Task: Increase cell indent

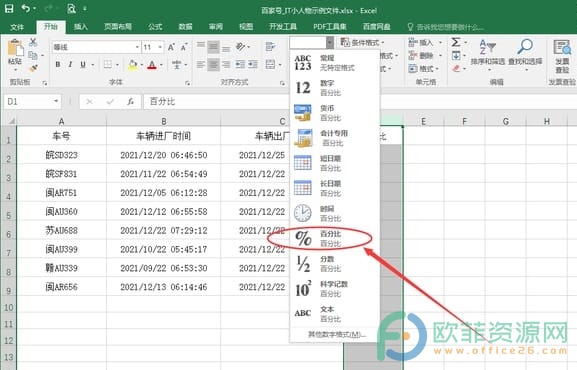Action: click(253, 64)
